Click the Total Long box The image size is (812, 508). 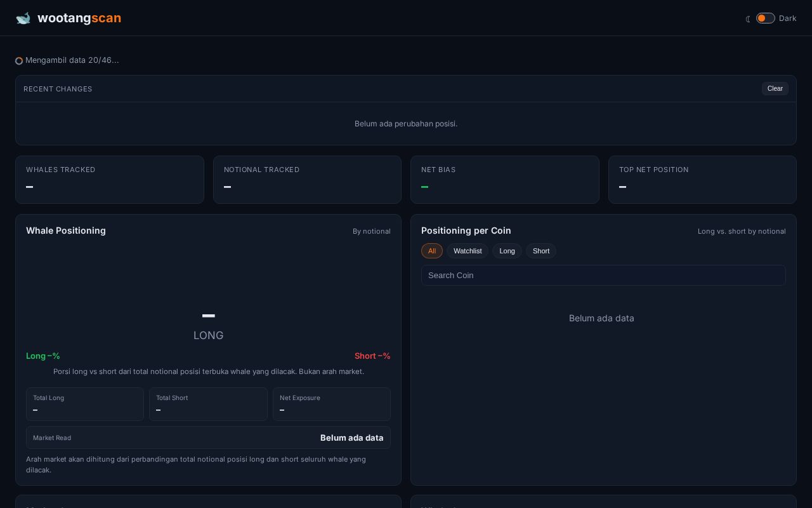85,404
